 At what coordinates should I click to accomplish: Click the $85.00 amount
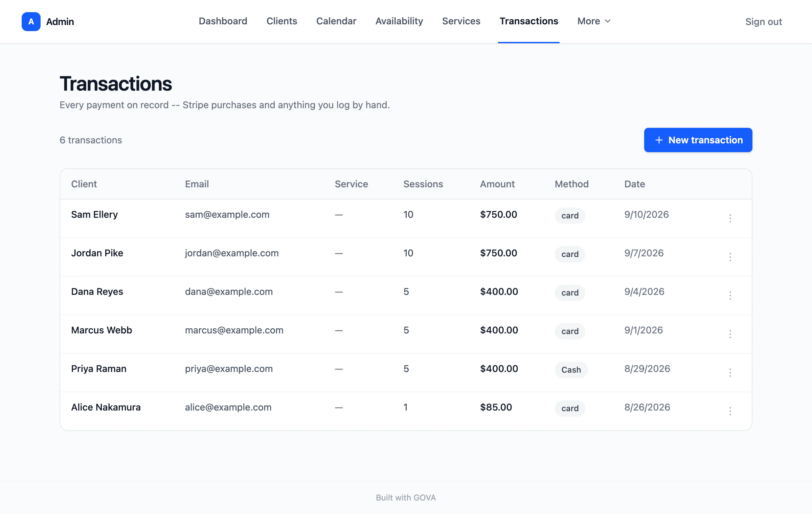[496, 407]
